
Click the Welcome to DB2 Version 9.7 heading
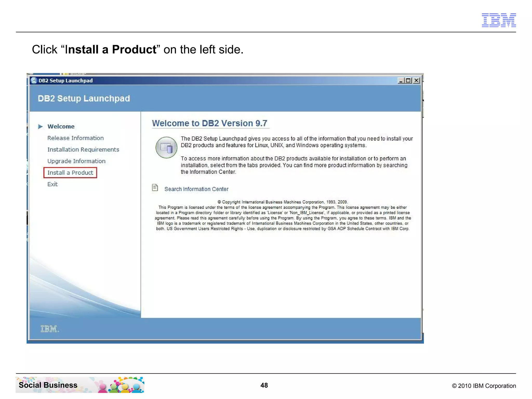click(210, 123)
